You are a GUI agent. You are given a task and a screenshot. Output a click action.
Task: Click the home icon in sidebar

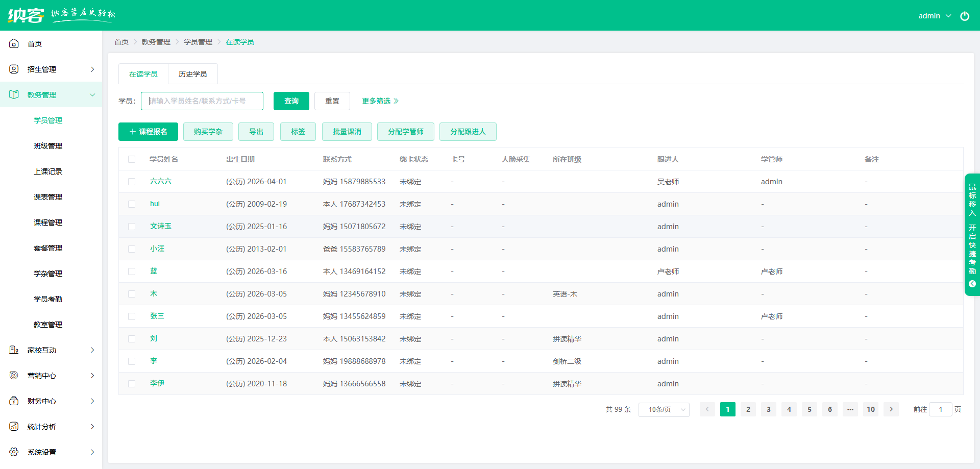coord(14,44)
